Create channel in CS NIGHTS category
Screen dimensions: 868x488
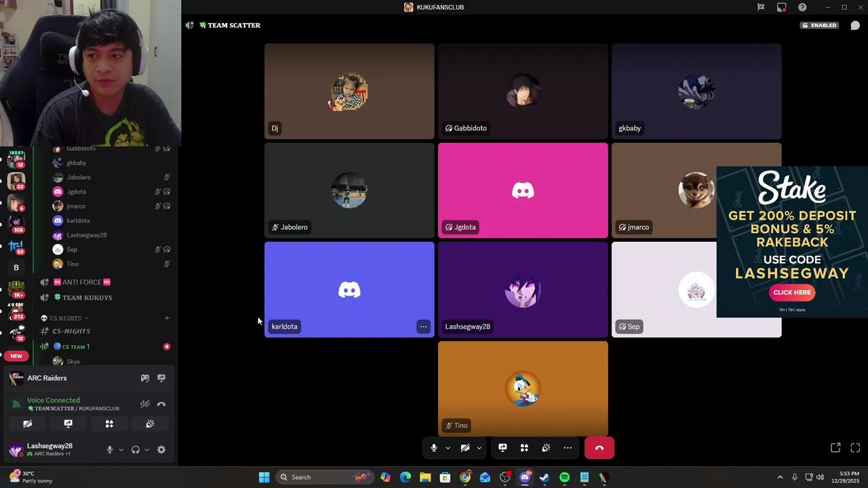[167, 318]
